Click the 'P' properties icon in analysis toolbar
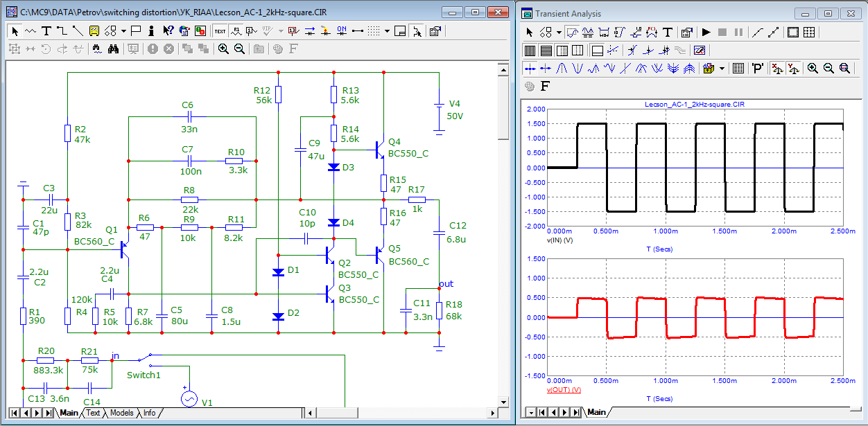Screen dimensions: 868x426 758,69
